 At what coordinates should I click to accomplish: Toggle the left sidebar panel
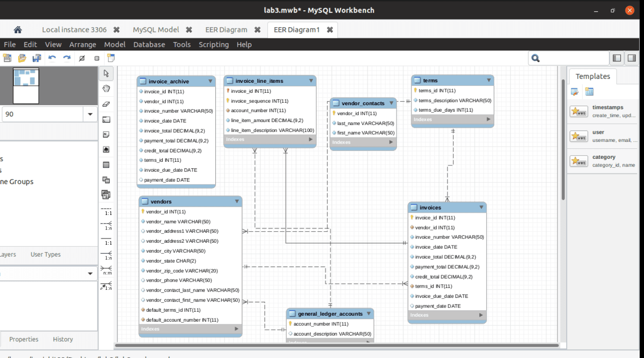(x=617, y=58)
